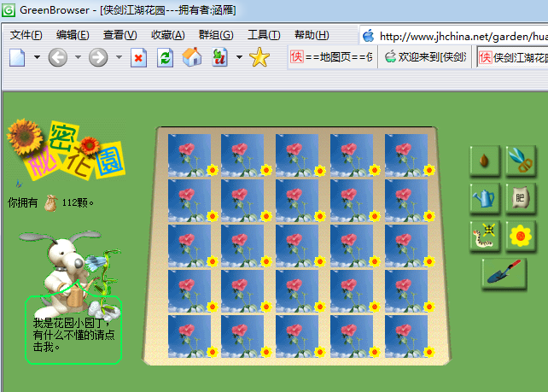Click the rose plot in first row, first column
The height and width of the screenshot is (392, 548).
point(189,155)
